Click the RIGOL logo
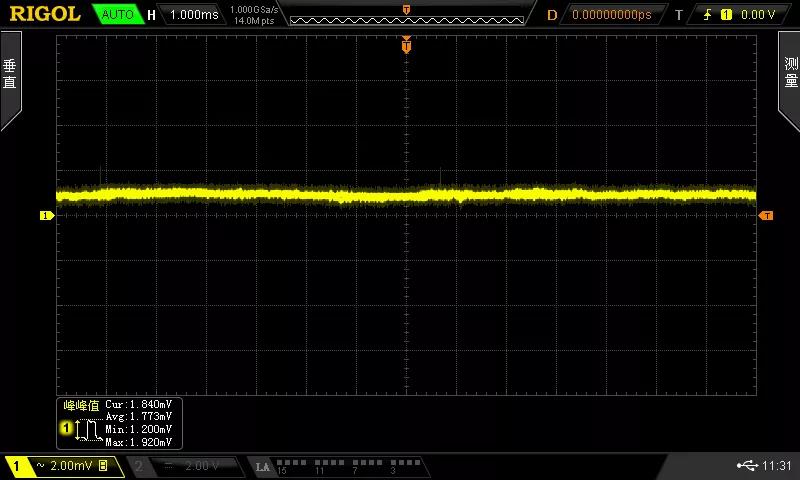The width and height of the screenshot is (800, 480). (x=45, y=14)
